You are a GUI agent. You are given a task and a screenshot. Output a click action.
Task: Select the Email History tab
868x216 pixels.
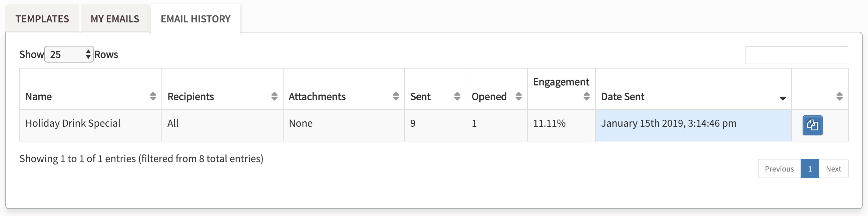click(x=195, y=19)
